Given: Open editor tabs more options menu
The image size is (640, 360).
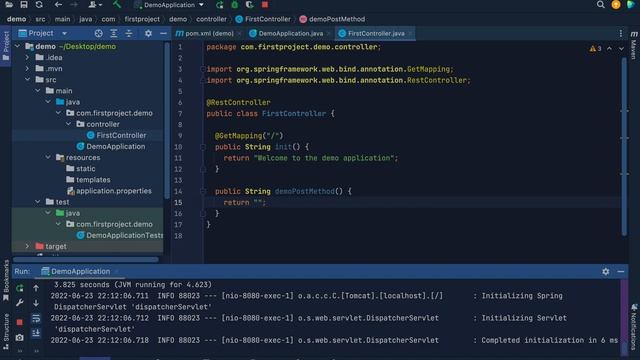Looking at the screenshot, I should click(621, 33).
